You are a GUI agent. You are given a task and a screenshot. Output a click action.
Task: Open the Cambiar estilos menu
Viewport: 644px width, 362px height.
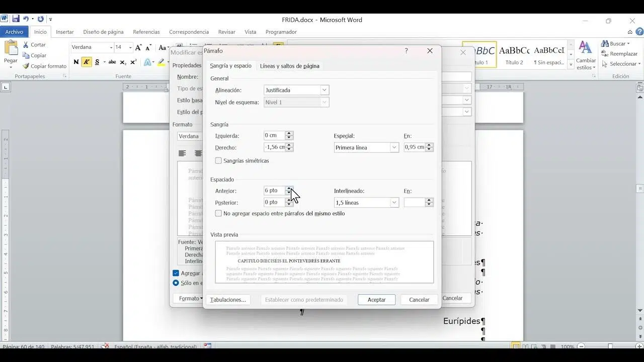586,56
